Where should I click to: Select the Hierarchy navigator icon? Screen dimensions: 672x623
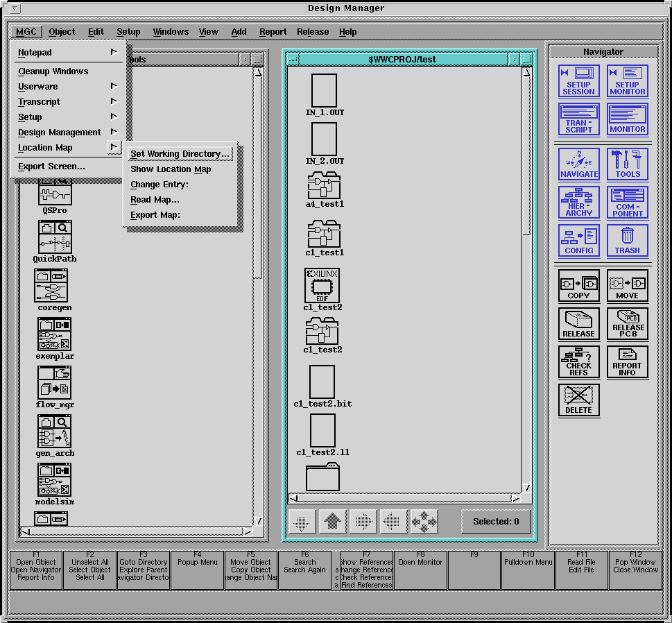pos(578,203)
